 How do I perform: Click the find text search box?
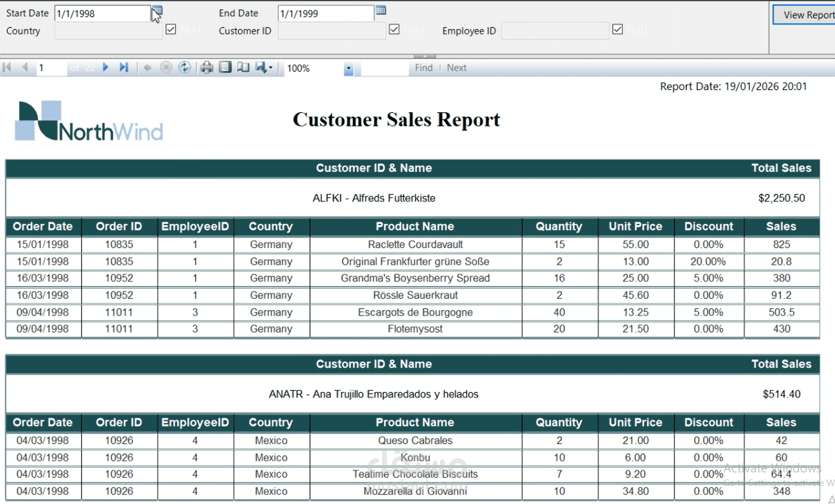[x=384, y=68]
